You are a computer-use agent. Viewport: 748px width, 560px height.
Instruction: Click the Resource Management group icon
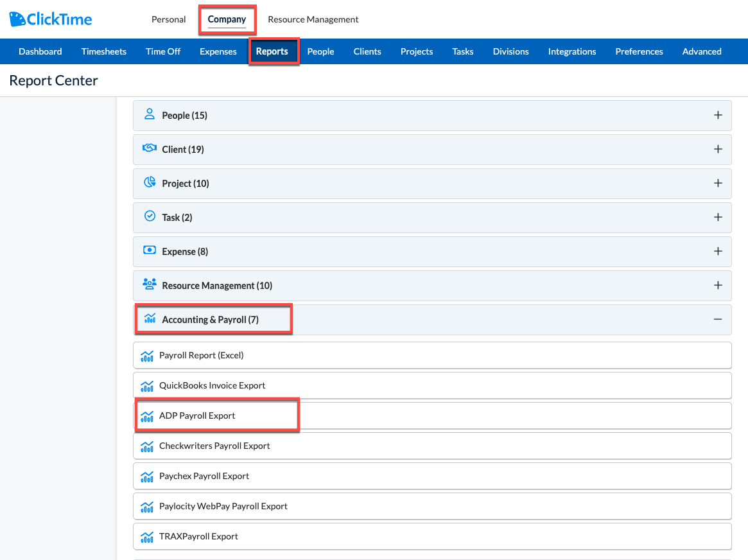click(x=149, y=284)
